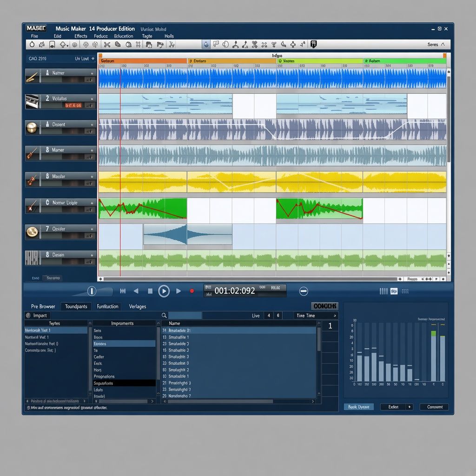Stop playback with the square button
This screenshot has height=476, width=476.
tap(150, 291)
